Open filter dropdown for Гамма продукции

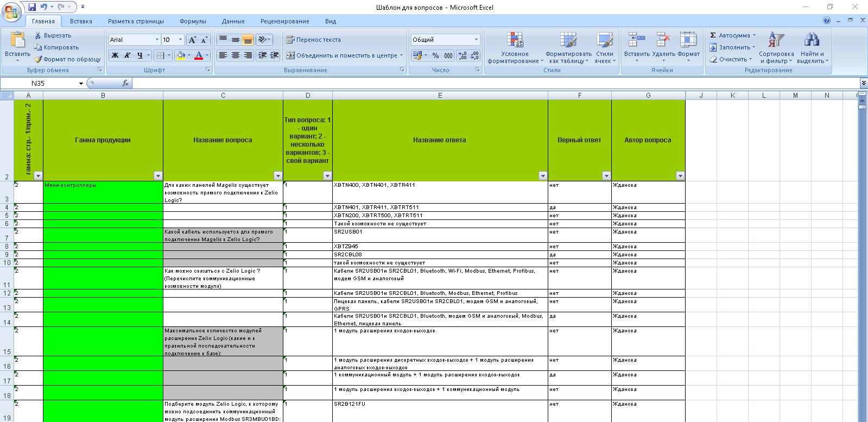click(x=158, y=175)
